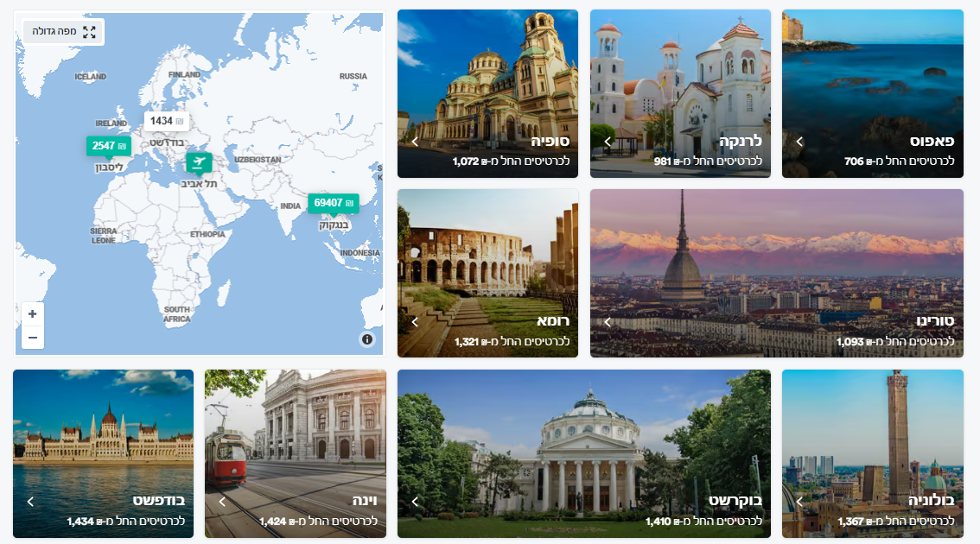Screen dimensions: 980x544
Task: Open the סופיה destination card arrow
Action: click(415, 142)
